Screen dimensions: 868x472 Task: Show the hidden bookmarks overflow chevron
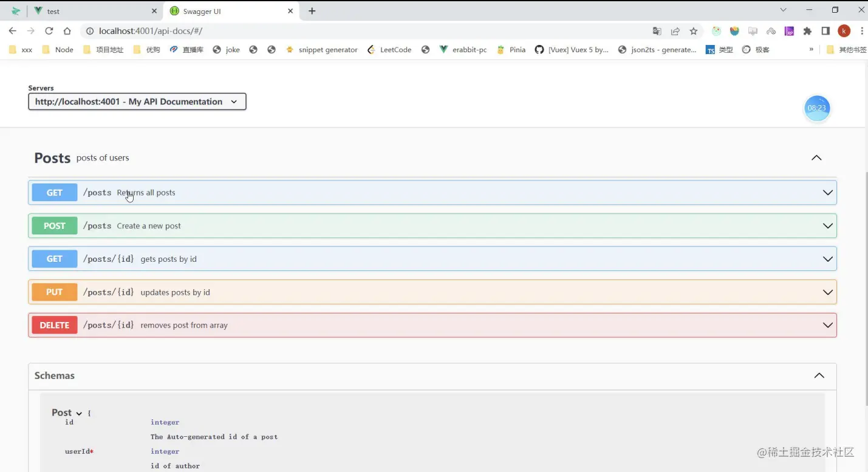click(811, 49)
